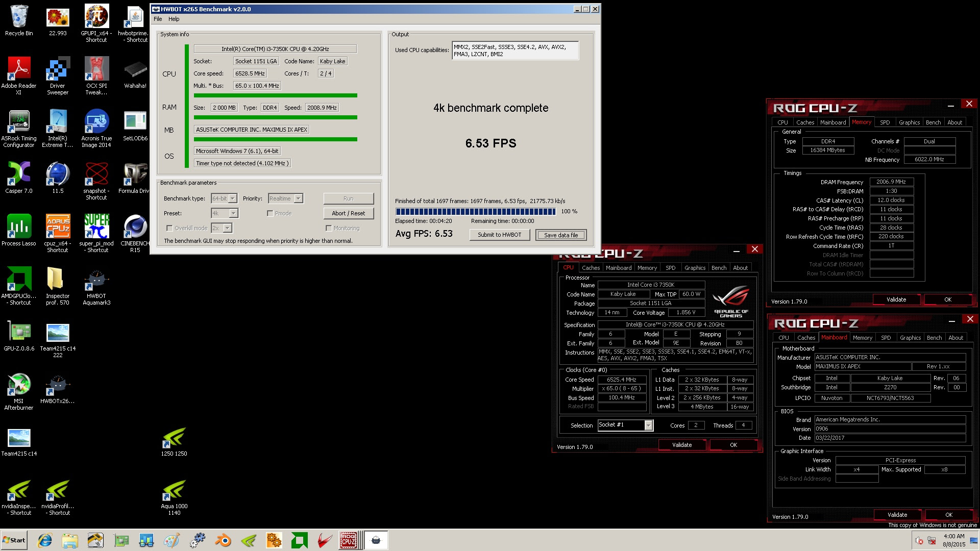
Task: Launch the MSI Afterburner desktop icon
Action: click(x=19, y=391)
